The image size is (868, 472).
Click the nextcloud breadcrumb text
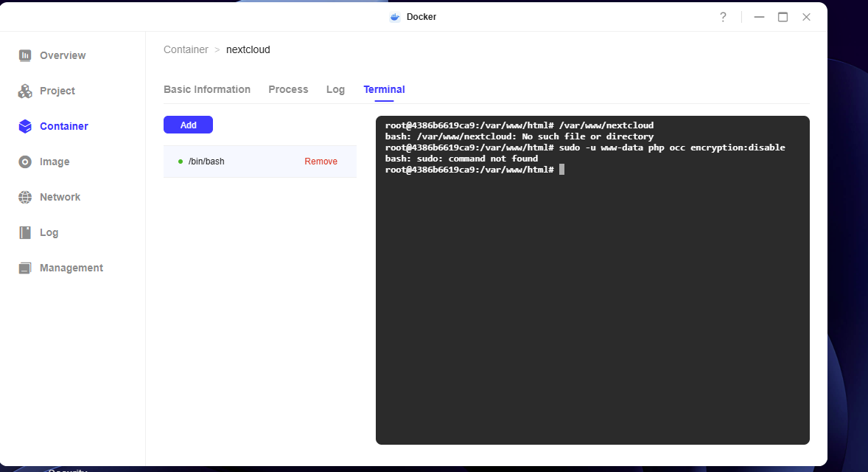point(248,50)
